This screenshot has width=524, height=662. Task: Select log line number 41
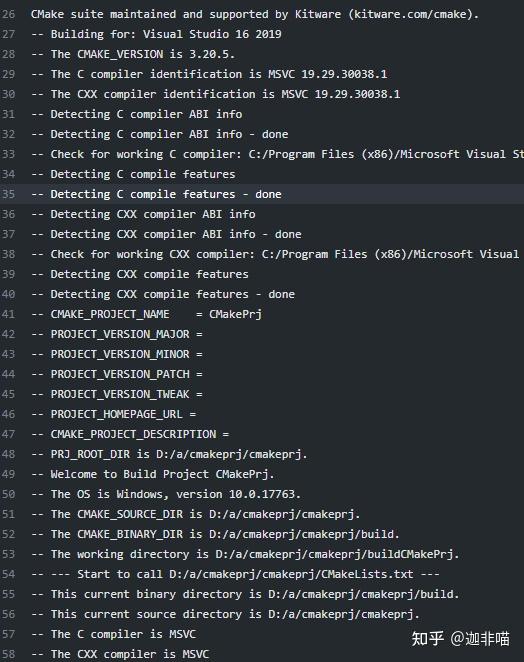[x=8, y=314]
